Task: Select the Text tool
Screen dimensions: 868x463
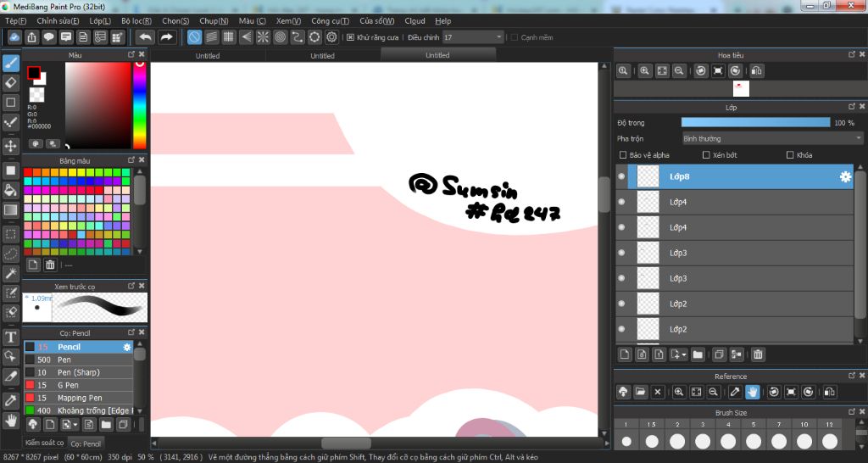Action: click(10, 337)
